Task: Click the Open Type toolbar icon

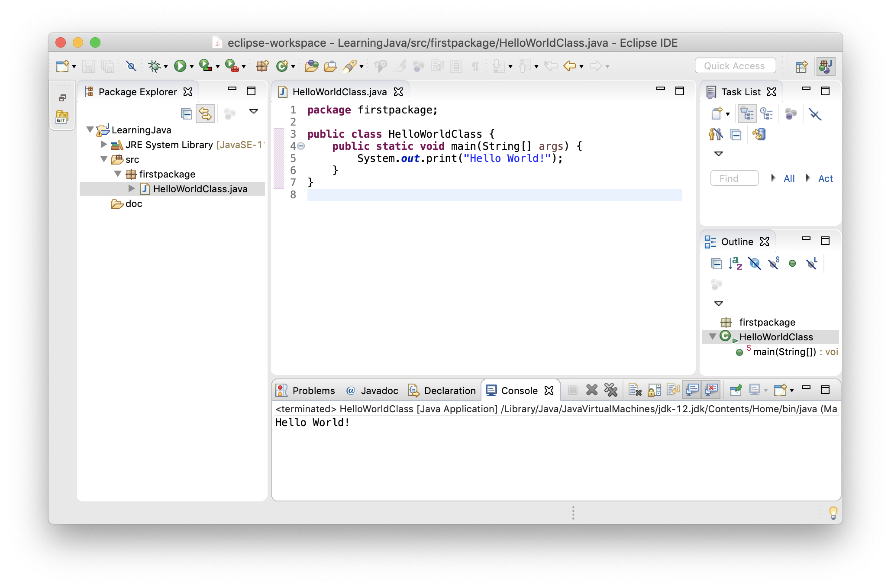Action: coord(311,66)
